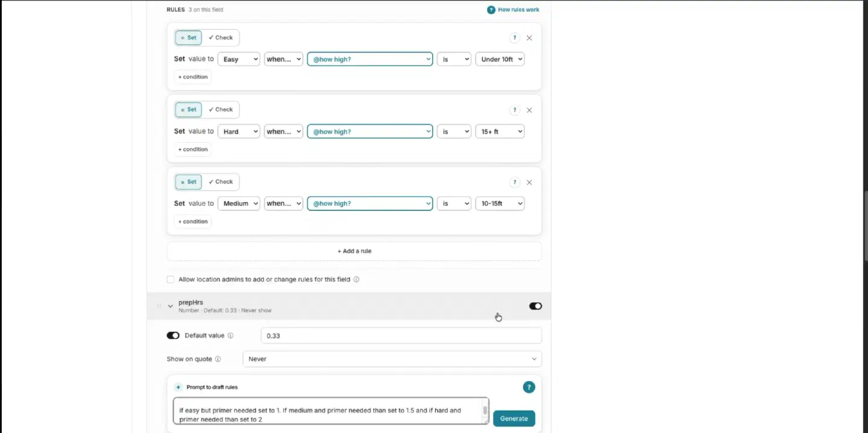Click Generate to draft rules
This screenshot has width=868, height=433.
[x=514, y=419]
